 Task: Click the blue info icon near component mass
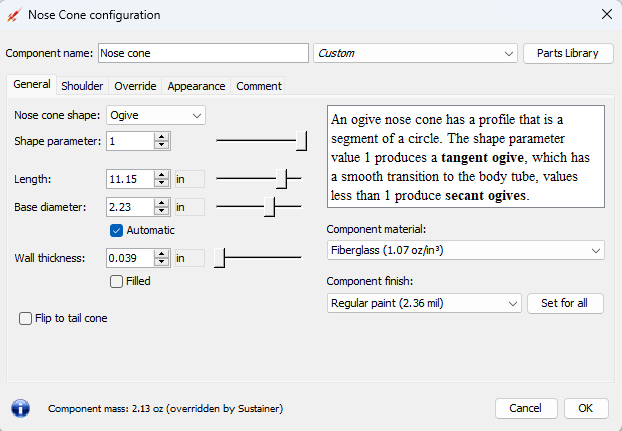tap(20, 408)
